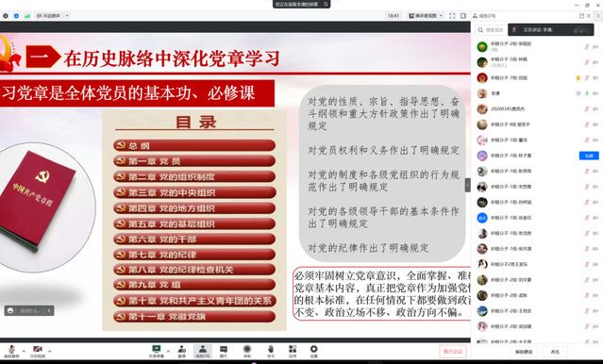
Task: Expand camera video options arrow
Action: coord(50,351)
